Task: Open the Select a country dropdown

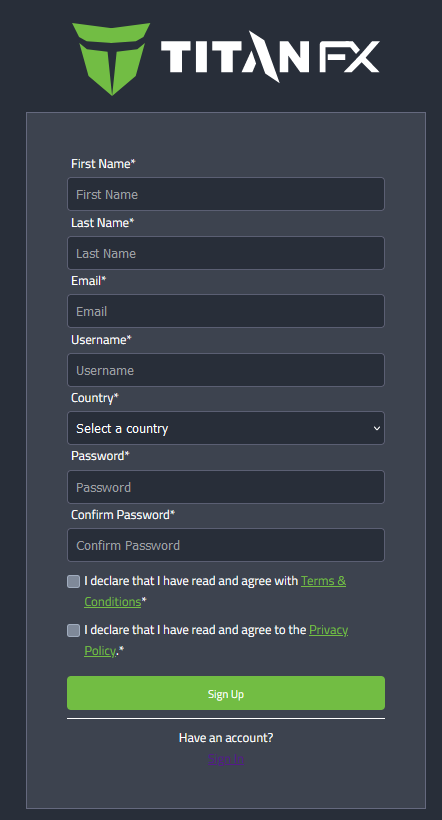Action: coord(226,428)
